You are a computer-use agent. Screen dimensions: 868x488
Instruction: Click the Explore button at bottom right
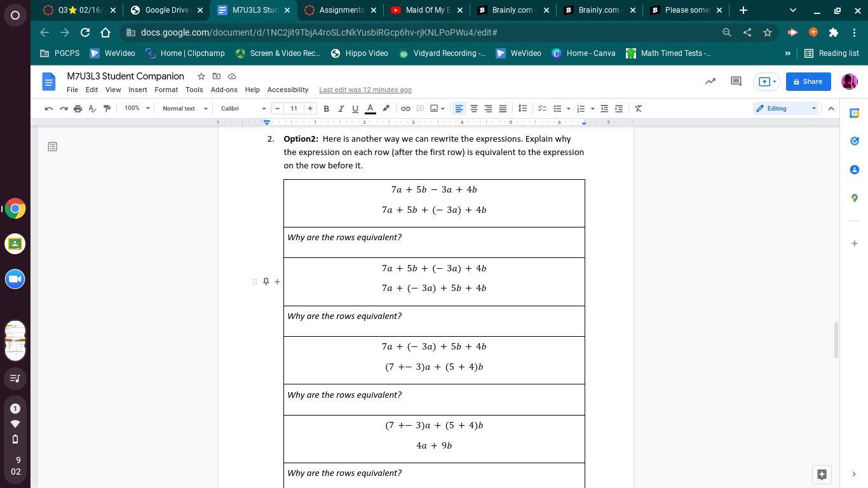point(822,474)
